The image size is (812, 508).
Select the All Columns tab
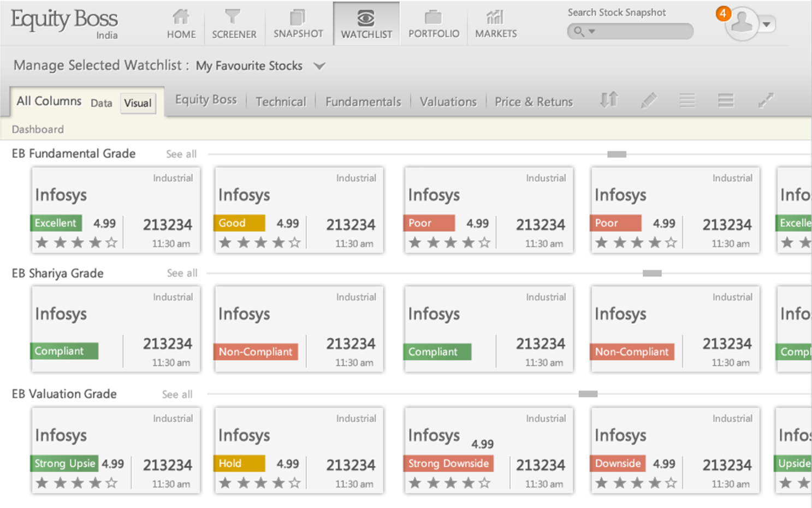[49, 101]
